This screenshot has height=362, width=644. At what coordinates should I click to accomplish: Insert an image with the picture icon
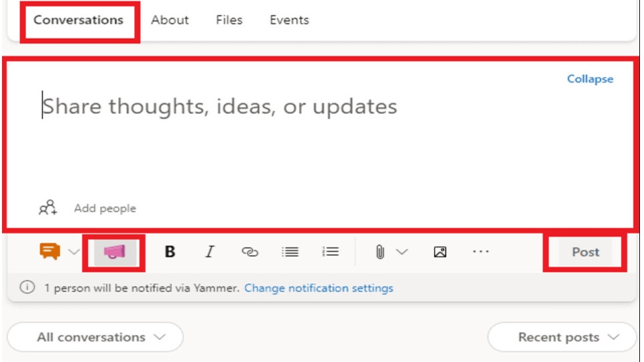click(x=440, y=252)
